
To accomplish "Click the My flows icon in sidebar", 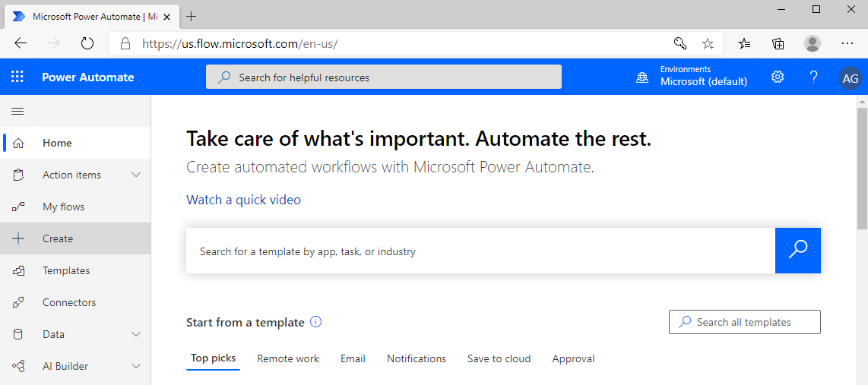I will tap(18, 207).
